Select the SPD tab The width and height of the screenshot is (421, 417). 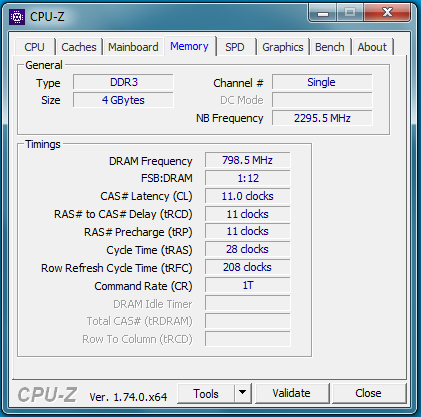point(235,47)
